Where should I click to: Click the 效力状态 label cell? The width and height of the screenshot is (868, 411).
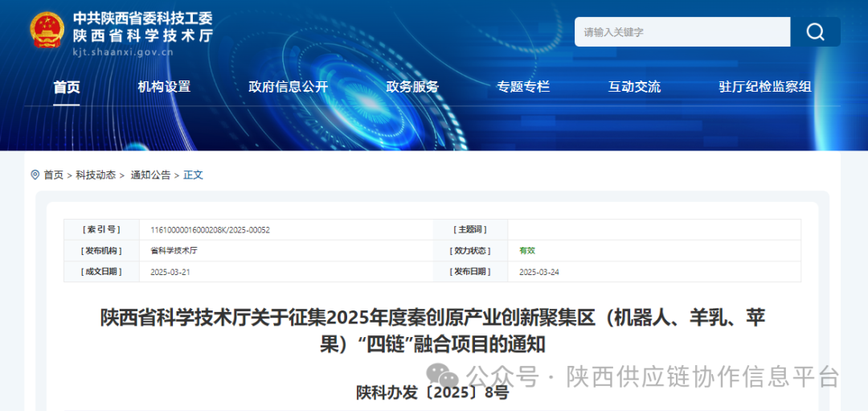470,250
